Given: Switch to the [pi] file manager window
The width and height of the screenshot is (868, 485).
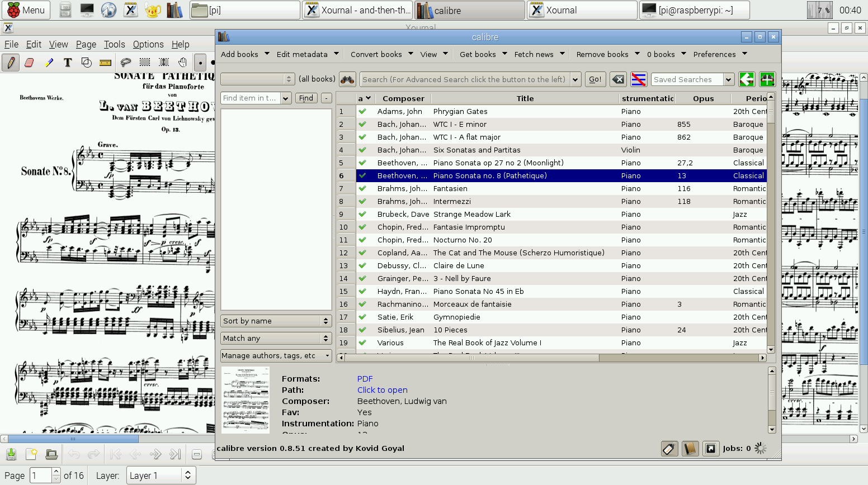Looking at the screenshot, I should click(x=244, y=10).
